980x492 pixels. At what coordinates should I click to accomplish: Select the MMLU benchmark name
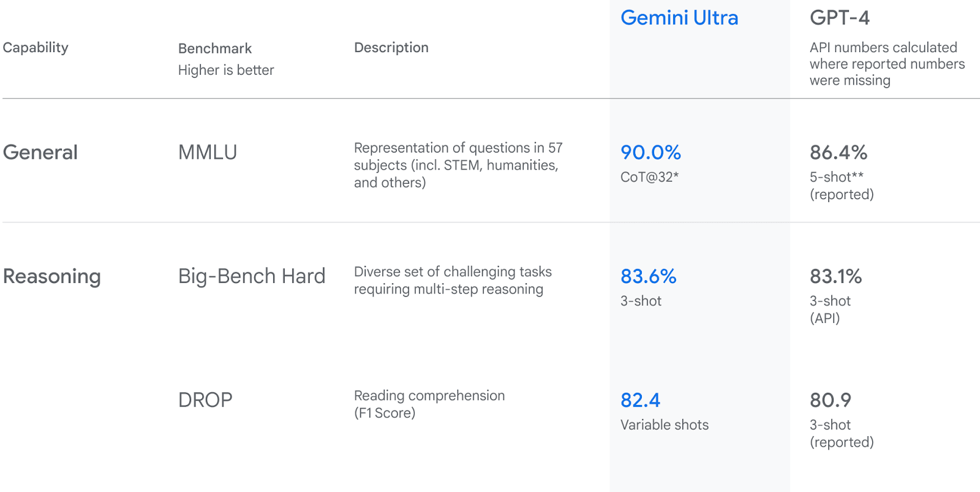click(207, 152)
